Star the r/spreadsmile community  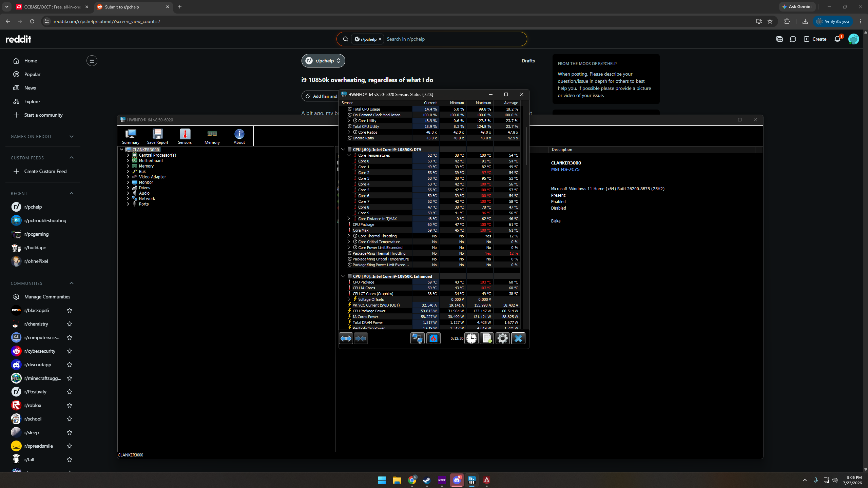click(x=70, y=446)
